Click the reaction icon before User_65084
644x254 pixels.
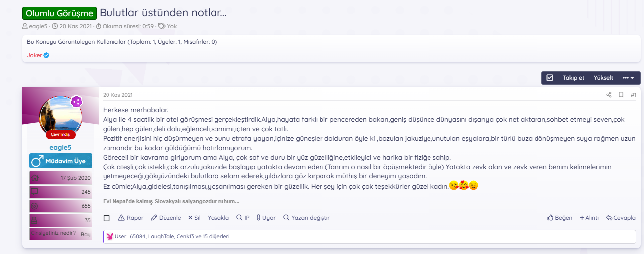click(x=109, y=237)
